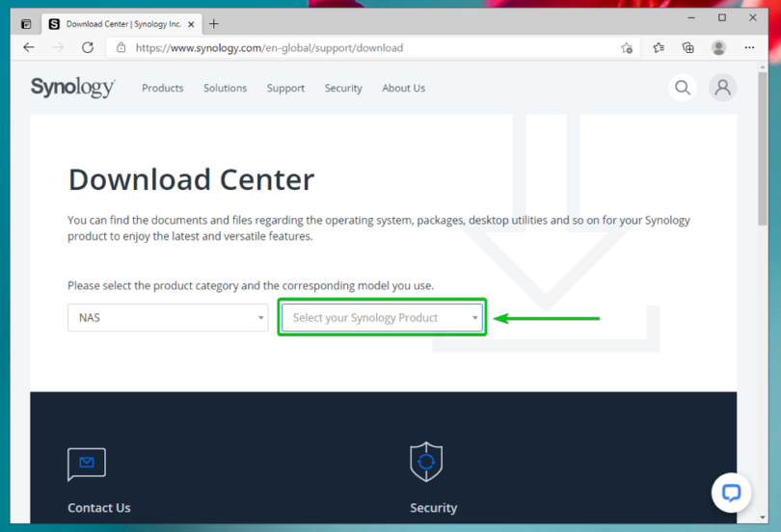Open the Support menu

point(285,88)
